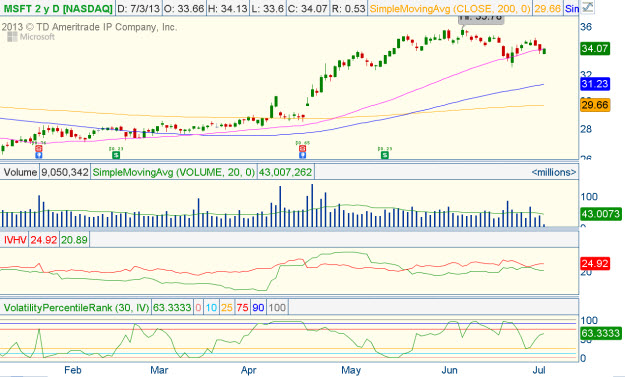This screenshot has height=377, width=625.
Task: Click the TD Ameritrade IP Company copyright text
Action: click(89, 27)
